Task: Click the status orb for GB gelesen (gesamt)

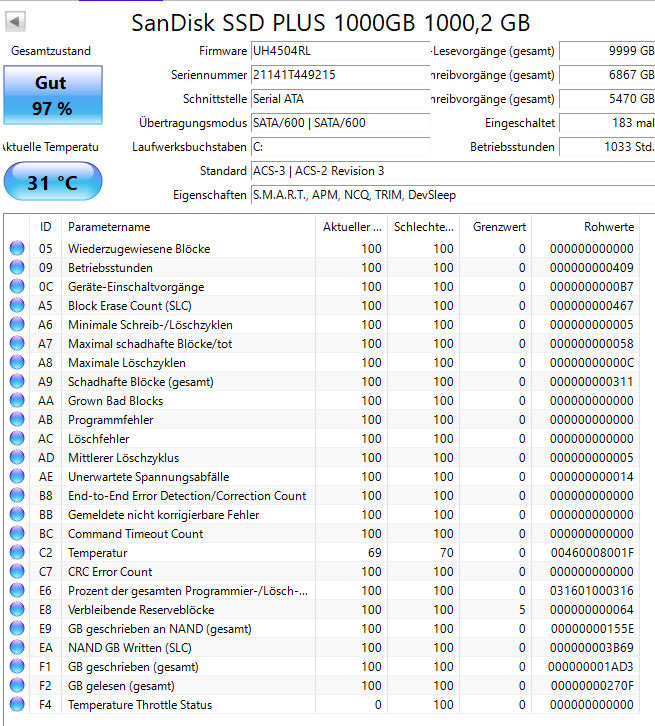Action: [x=17, y=685]
